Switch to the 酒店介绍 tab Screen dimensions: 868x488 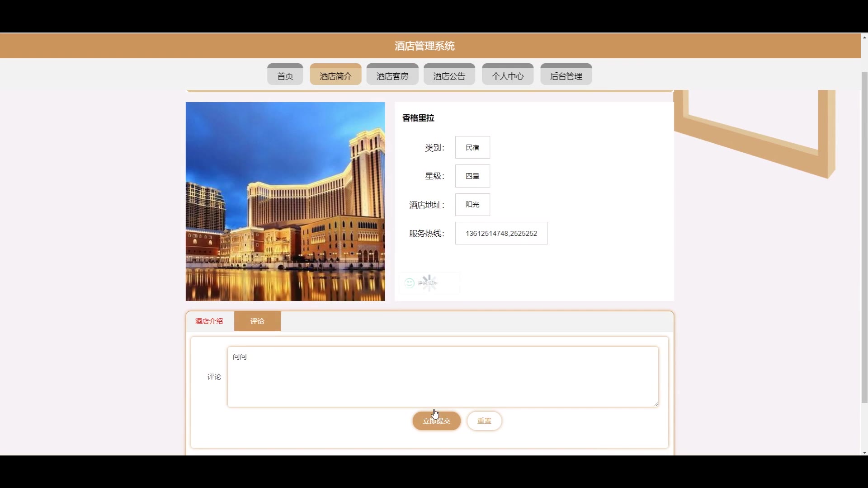coord(209,321)
